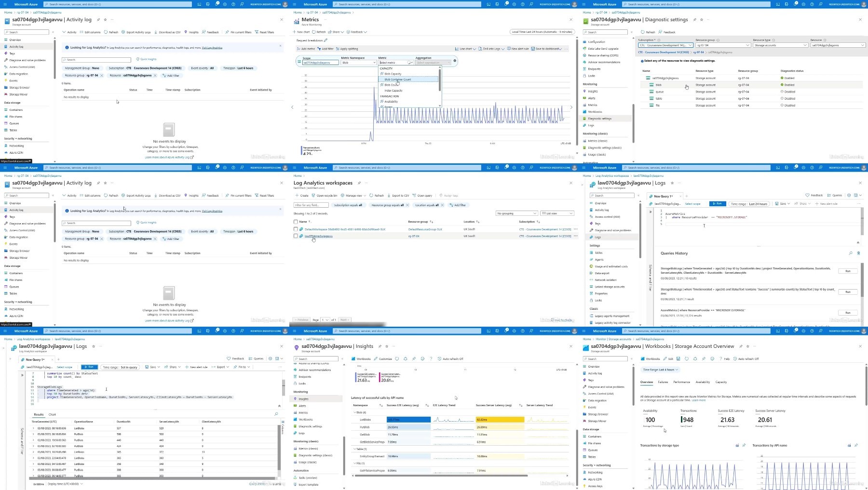Click Add metric in Metrics chart

pyautogui.click(x=306, y=49)
